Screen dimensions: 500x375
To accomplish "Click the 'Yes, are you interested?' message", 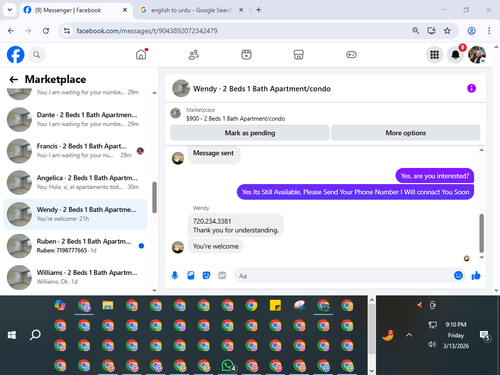I will click(435, 176).
